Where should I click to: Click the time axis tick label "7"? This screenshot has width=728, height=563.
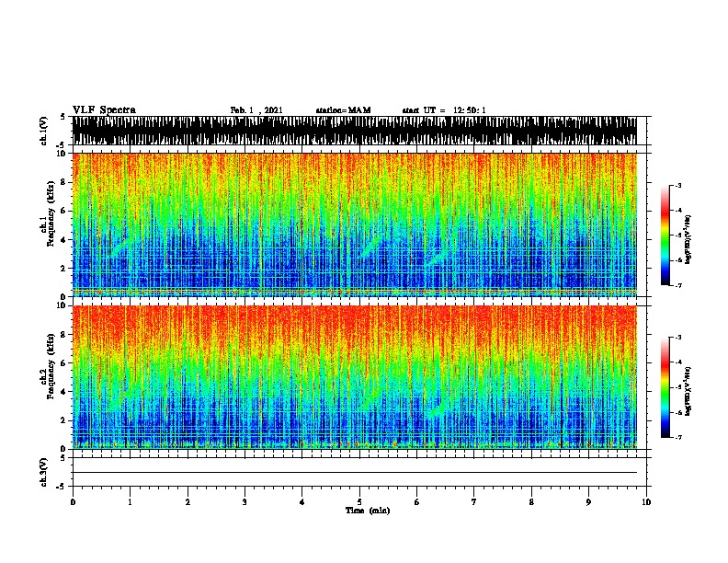474,502
